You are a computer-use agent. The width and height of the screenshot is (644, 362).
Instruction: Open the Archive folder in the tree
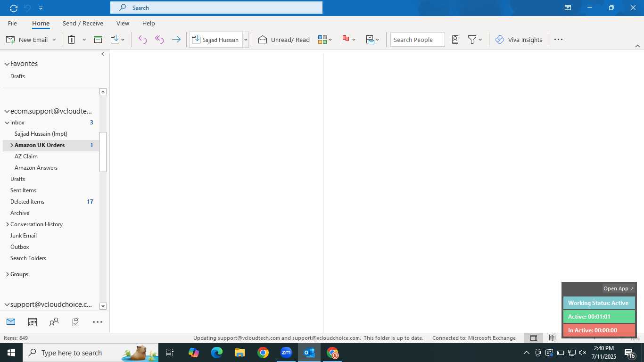click(x=20, y=213)
